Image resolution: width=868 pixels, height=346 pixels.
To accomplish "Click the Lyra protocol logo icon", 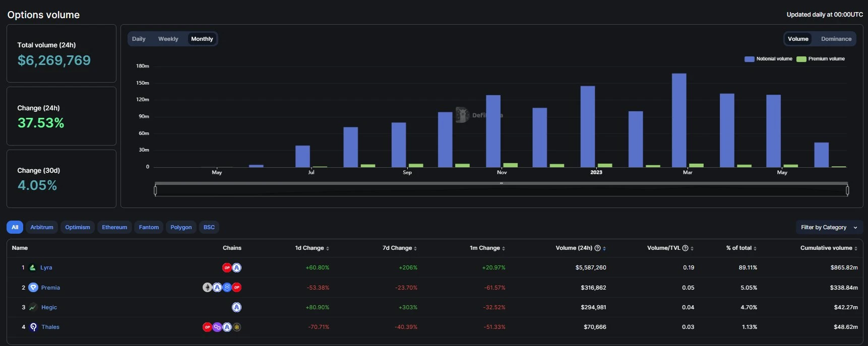I will pos(33,267).
